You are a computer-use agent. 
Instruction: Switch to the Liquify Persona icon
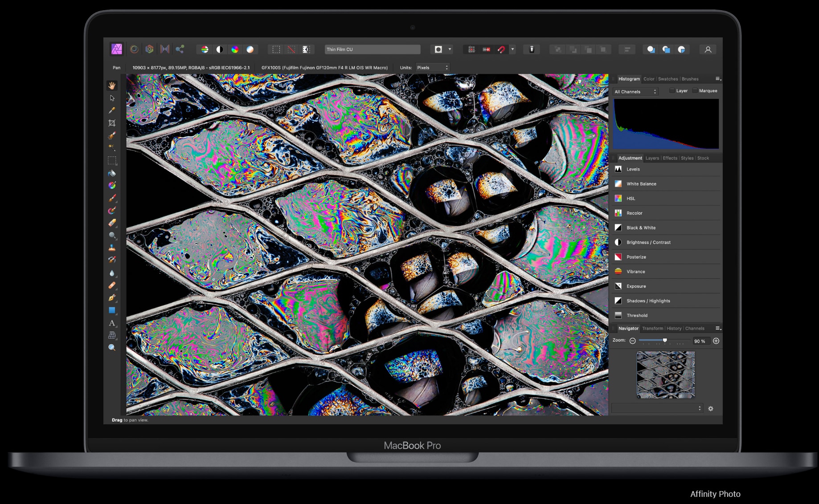[x=134, y=49]
